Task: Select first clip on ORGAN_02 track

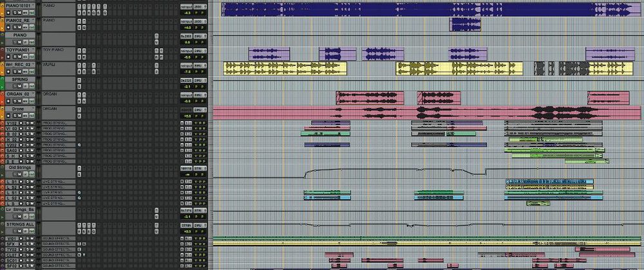Action: pos(370,98)
